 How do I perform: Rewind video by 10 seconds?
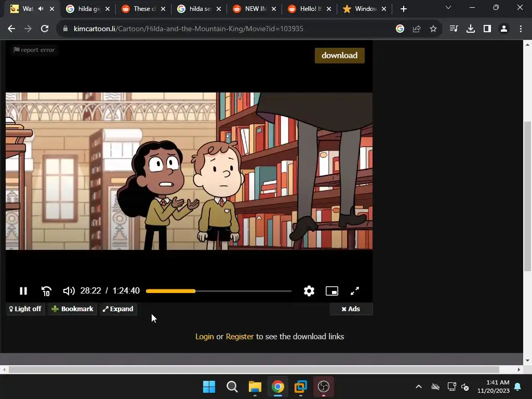[46, 291]
